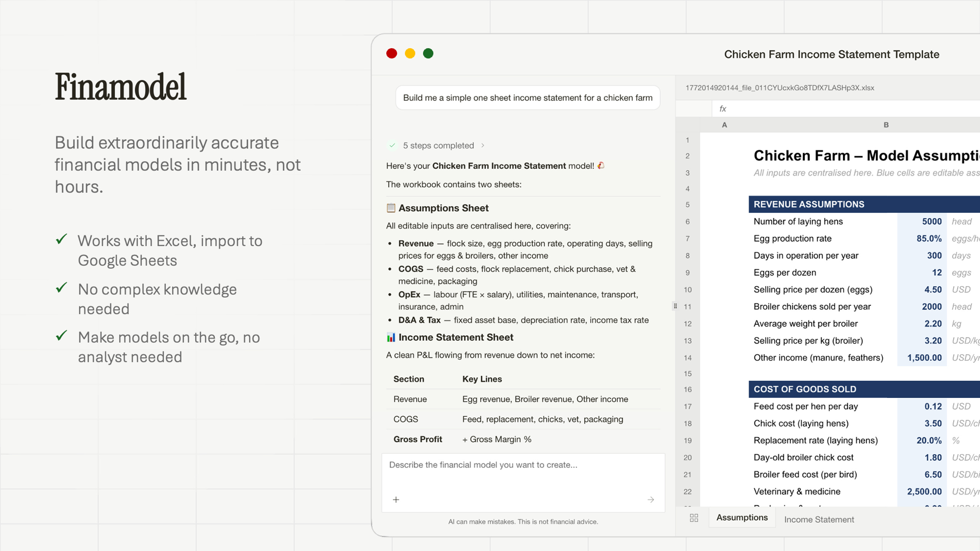Click the Assumptions Sheet heading in chat

[x=443, y=208]
